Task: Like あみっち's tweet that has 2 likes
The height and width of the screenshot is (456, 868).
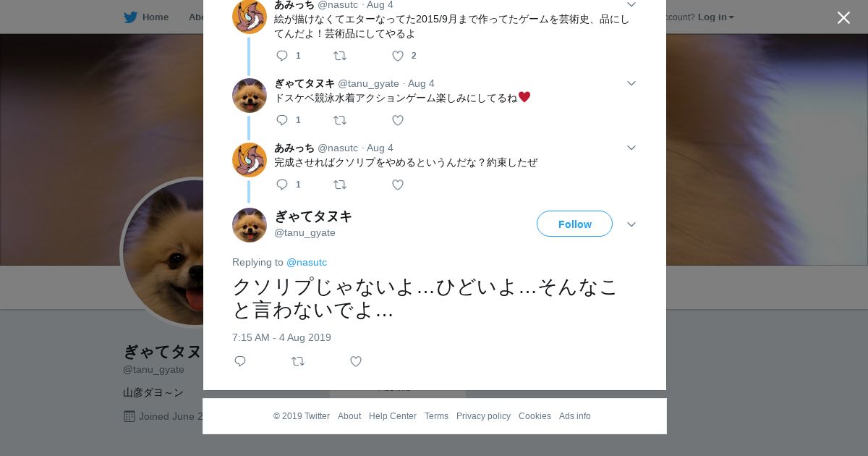Action: 398,56
